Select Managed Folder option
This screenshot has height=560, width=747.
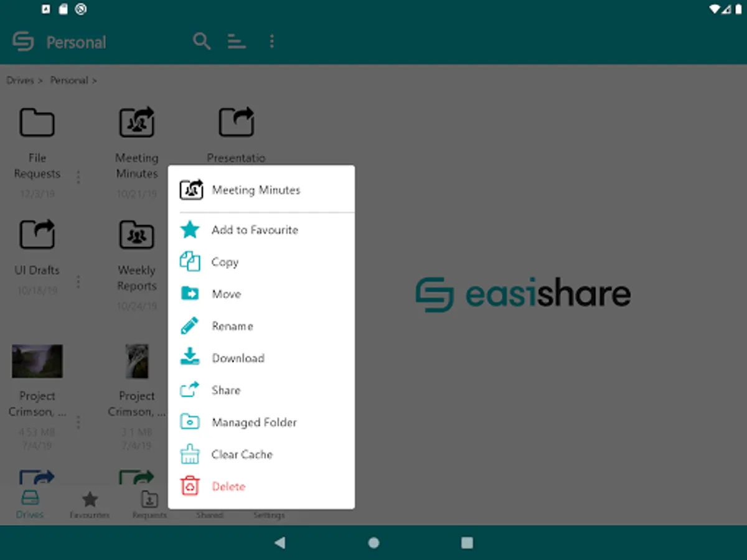point(261,422)
